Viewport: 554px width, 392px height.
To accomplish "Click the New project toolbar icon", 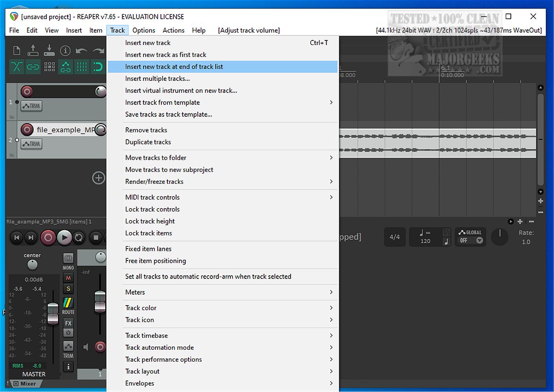I will click(17, 51).
